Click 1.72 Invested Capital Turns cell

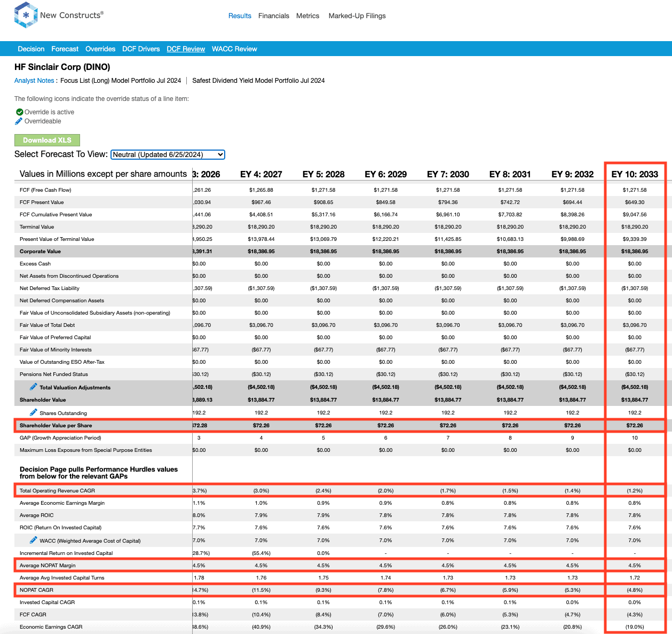point(635,578)
